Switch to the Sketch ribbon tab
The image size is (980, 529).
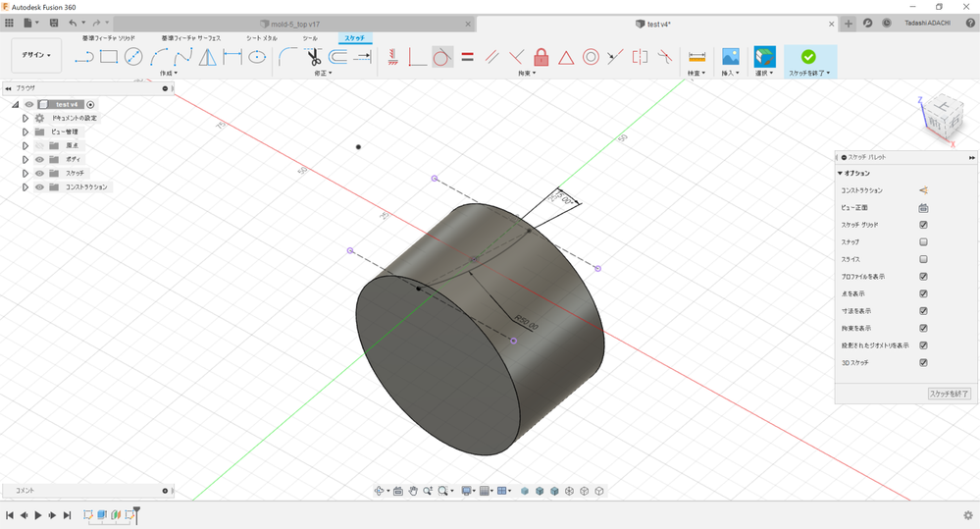point(354,38)
